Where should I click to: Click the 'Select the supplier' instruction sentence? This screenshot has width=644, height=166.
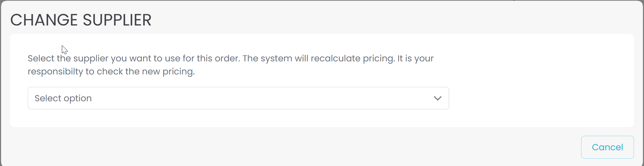click(x=134, y=58)
